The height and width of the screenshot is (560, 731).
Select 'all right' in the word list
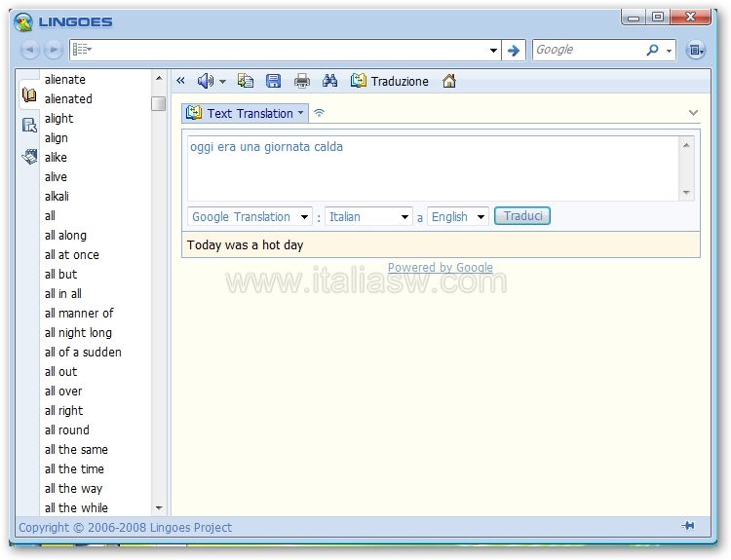63,411
